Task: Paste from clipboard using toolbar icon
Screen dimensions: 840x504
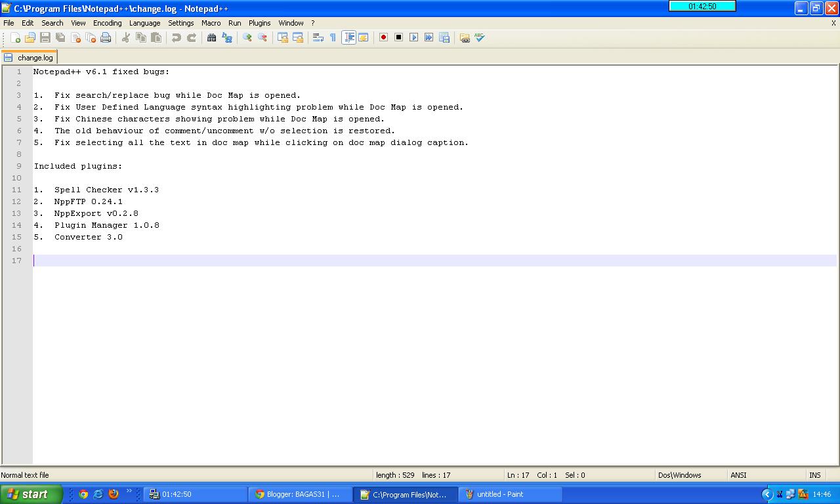Action: pos(156,37)
